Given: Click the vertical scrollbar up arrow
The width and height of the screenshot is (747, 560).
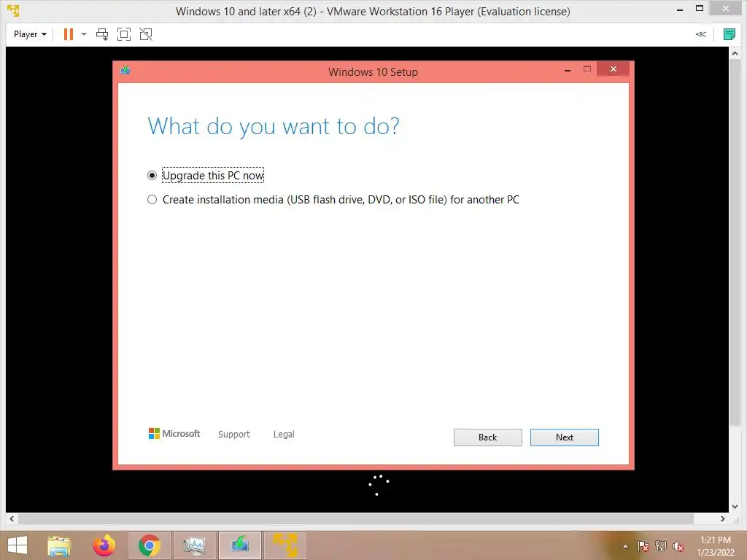Looking at the screenshot, I should tap(734, 53).
